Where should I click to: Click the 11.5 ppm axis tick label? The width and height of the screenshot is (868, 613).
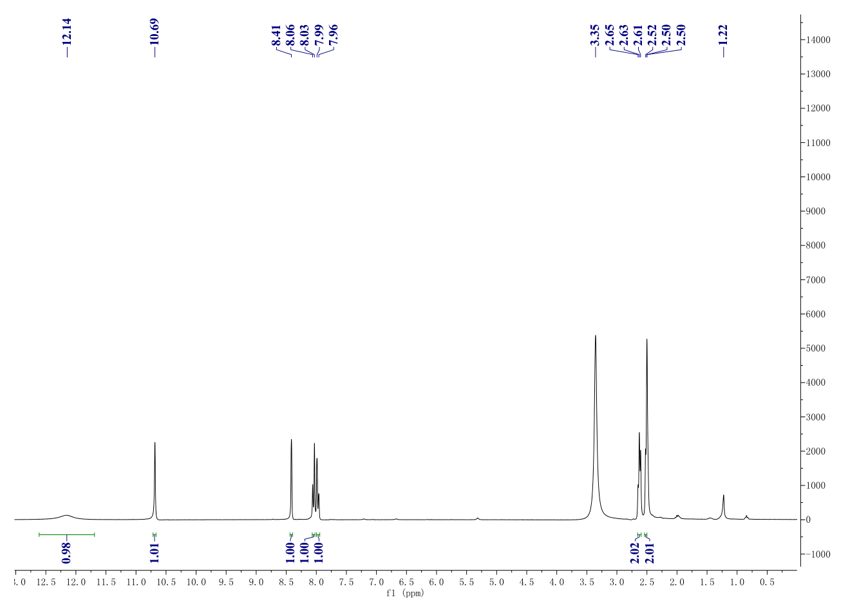pyautogui.click(x=106, y=582)
